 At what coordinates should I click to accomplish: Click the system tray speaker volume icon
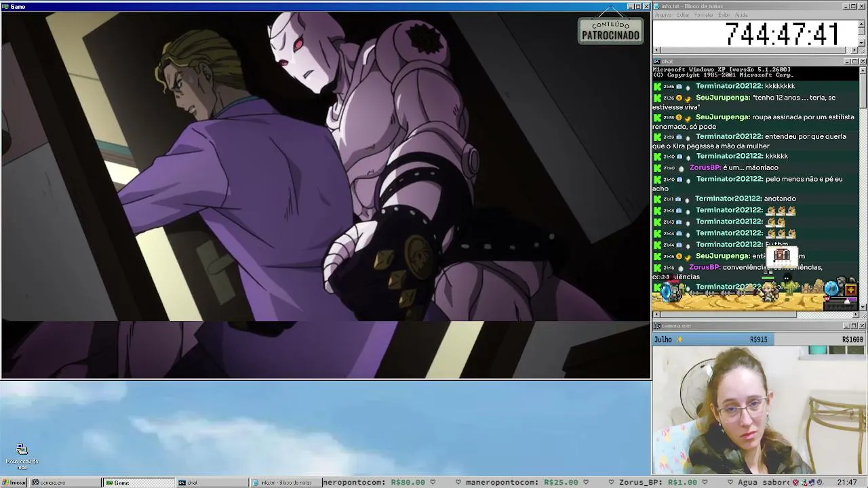coord(821,483)
